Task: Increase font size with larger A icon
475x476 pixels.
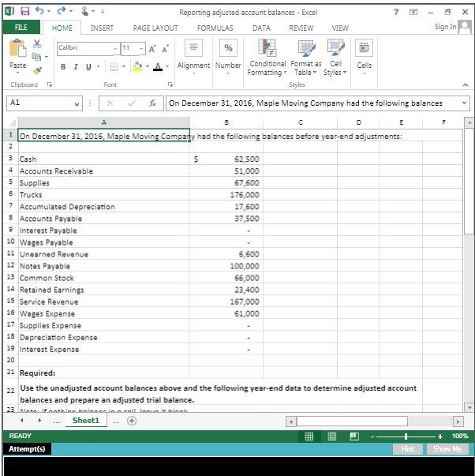Action: tap(152, 49)
